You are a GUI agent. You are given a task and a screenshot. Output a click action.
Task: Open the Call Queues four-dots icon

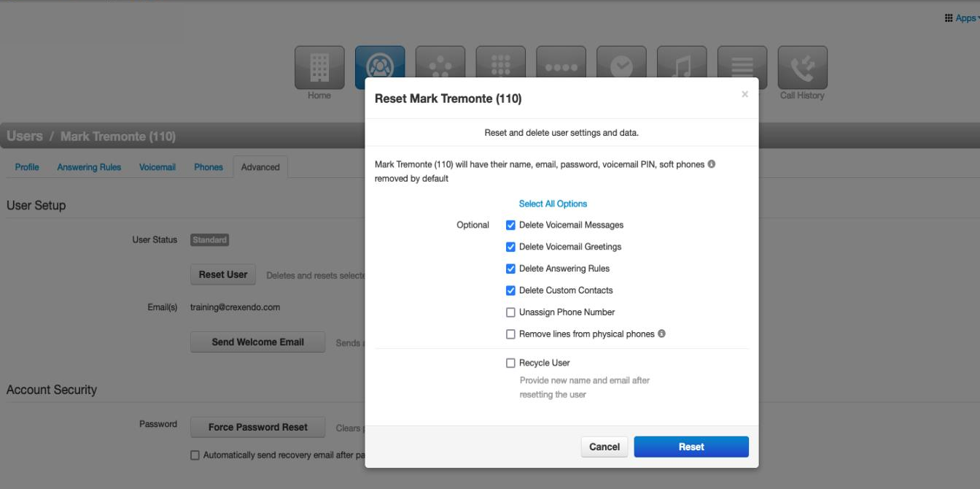pyautogui.click(x=561, y=62)
